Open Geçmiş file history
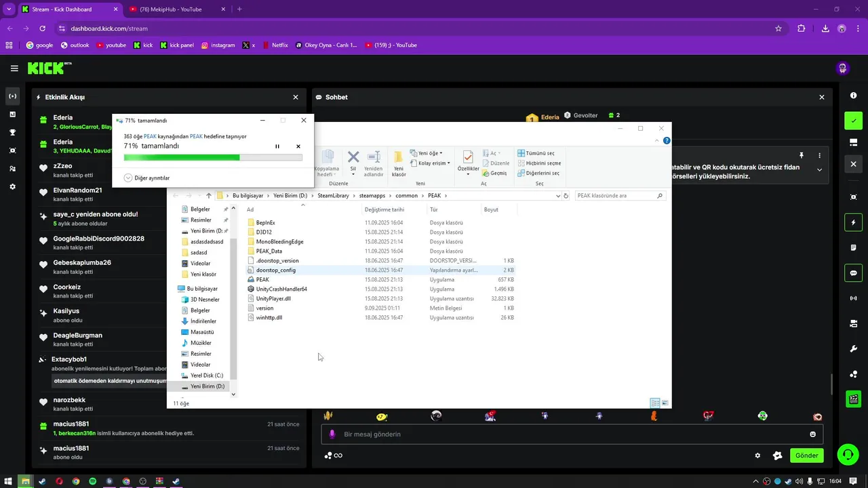The width and height of the screenshot is (868, 488). tap(494, 173)
